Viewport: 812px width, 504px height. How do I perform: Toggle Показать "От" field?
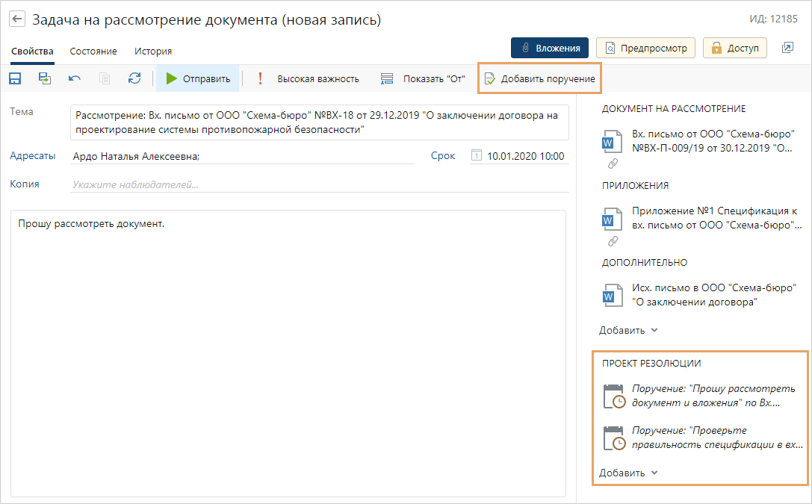tap(423, 78)
